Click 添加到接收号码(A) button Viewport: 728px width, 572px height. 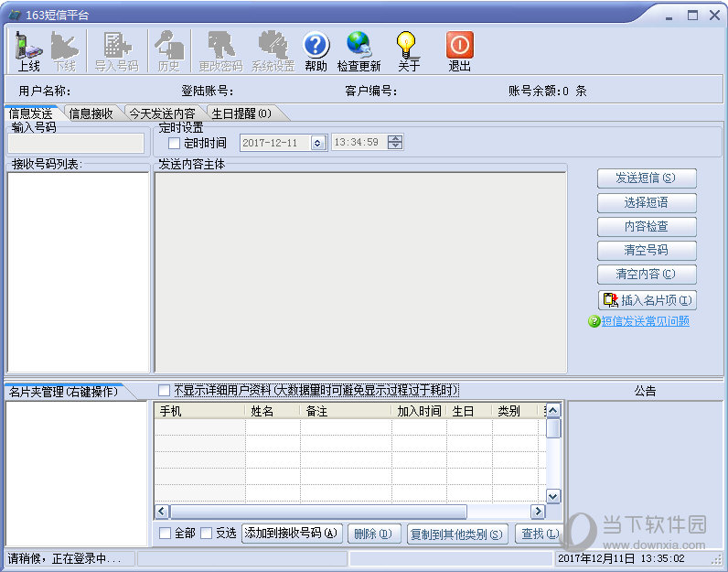292,534
